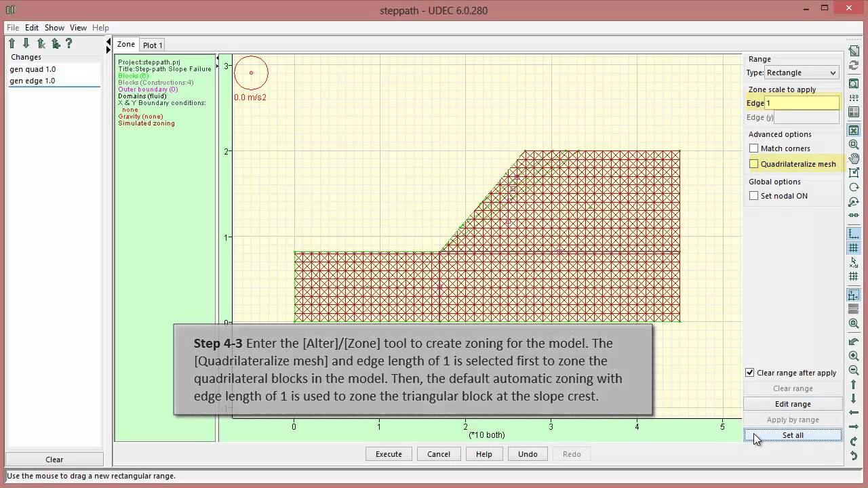Collapse left panel using the left-pointing arrow
Viewport: 868px width, 488px height.
108,45
